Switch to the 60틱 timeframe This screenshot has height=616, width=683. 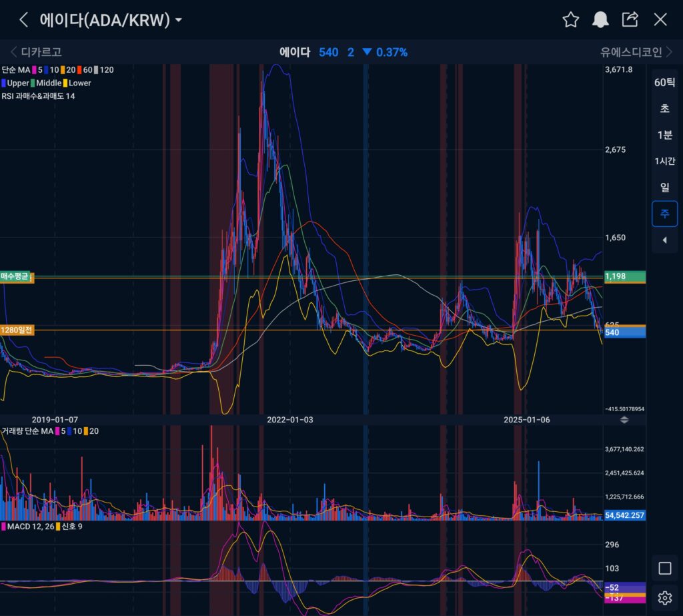pyautogui.click(x=664, y=83)
